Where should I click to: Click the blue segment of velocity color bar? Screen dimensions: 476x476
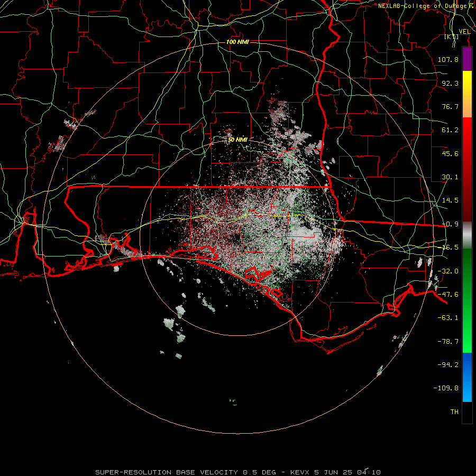click(467, 377)
